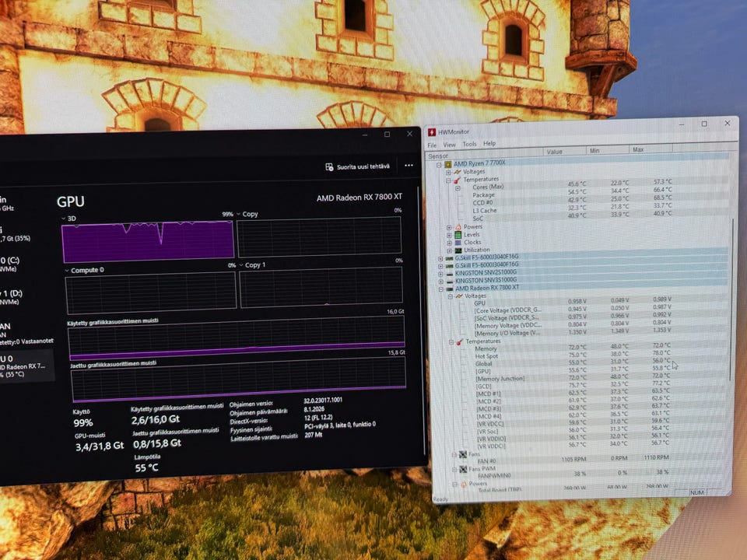
Task: Click the Voltages icon under AMD Ryzen
Action: [458, 172]
